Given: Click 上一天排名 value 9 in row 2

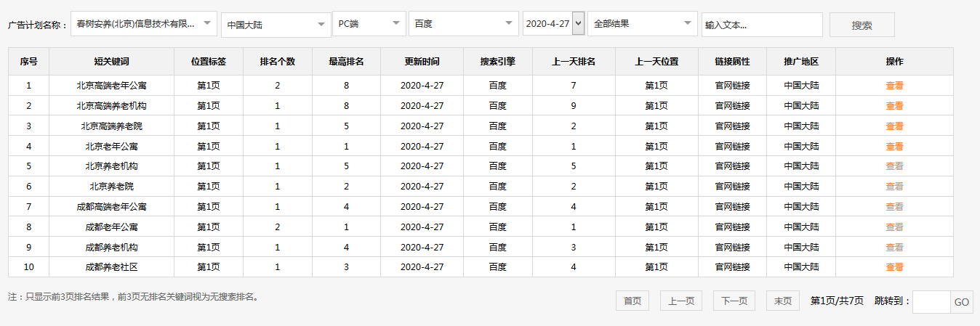Looking at the screenshot, I should tap(574, 106).
